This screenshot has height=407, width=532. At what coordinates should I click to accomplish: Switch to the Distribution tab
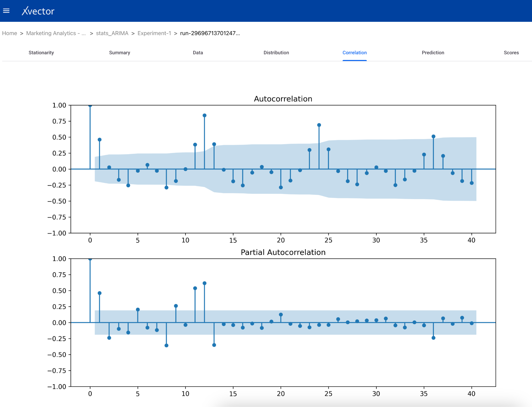[276, 53]
